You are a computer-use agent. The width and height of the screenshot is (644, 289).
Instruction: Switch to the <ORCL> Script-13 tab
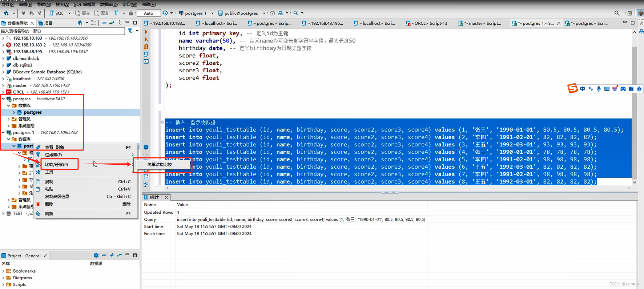click(x=427, y=23)
